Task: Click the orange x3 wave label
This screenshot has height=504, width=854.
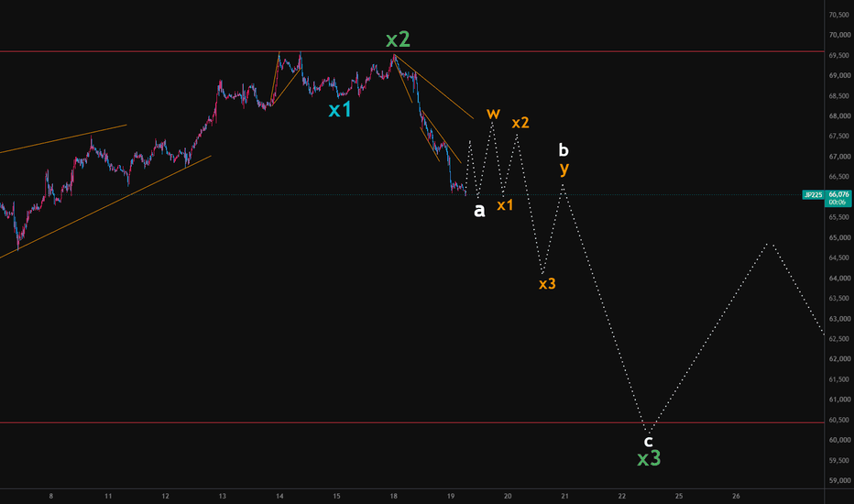Action: pyautogui.click(x=547, y=284)
